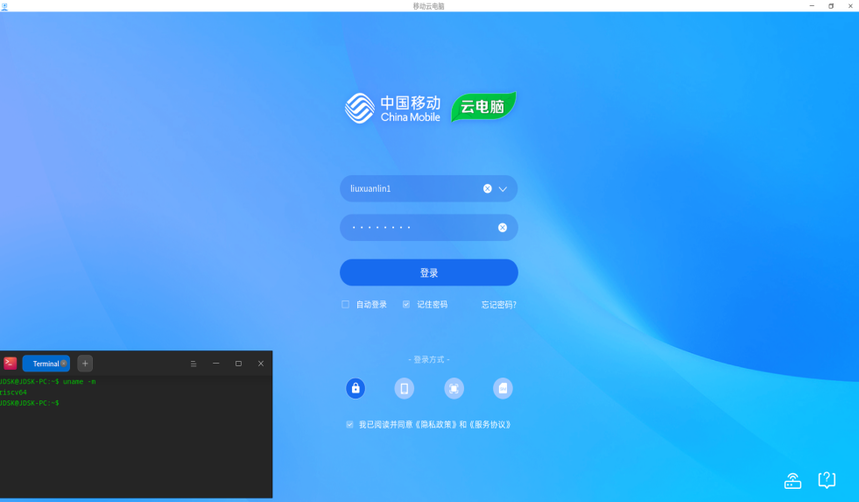Toggle the privacy policy agreement checkbox

point(350,424)
